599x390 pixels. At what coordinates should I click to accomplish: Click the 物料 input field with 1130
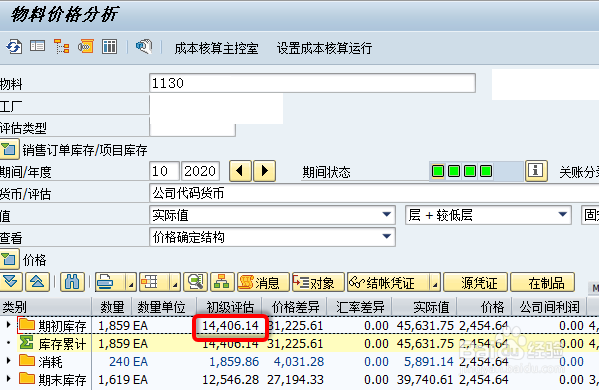click(x=312, y=83)
